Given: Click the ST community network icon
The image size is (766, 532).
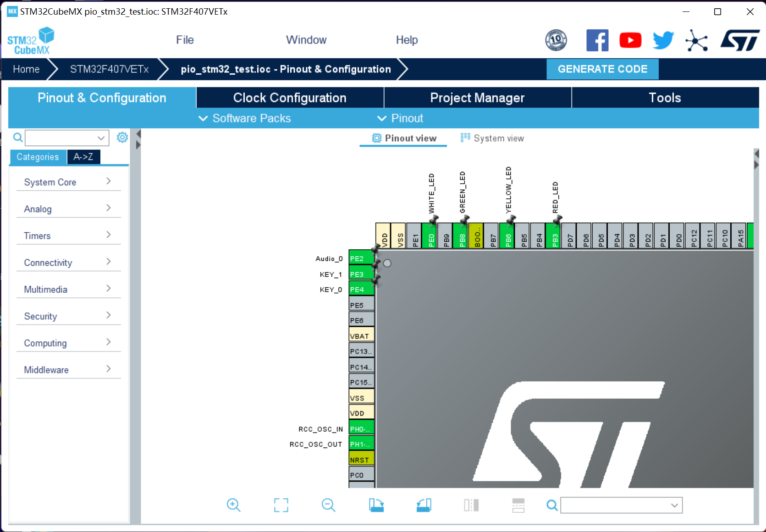Looking at the screenshot, I should click(696, 41).
